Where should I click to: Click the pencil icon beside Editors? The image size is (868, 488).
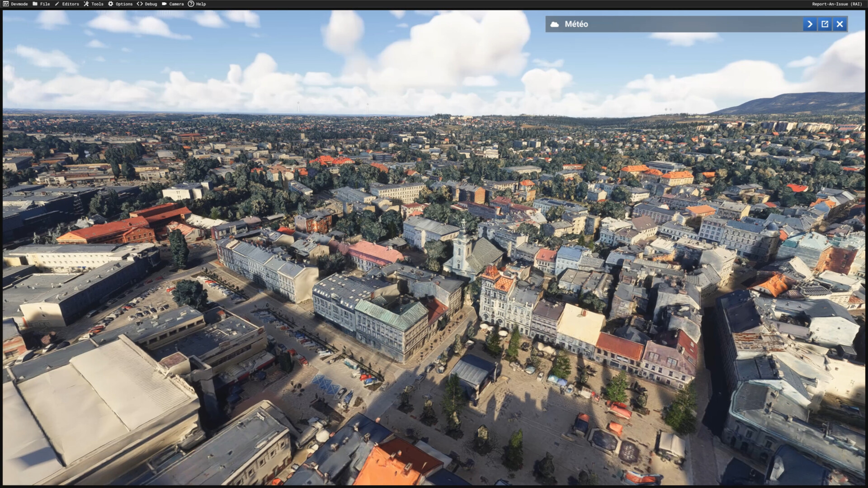pos(57,4)
